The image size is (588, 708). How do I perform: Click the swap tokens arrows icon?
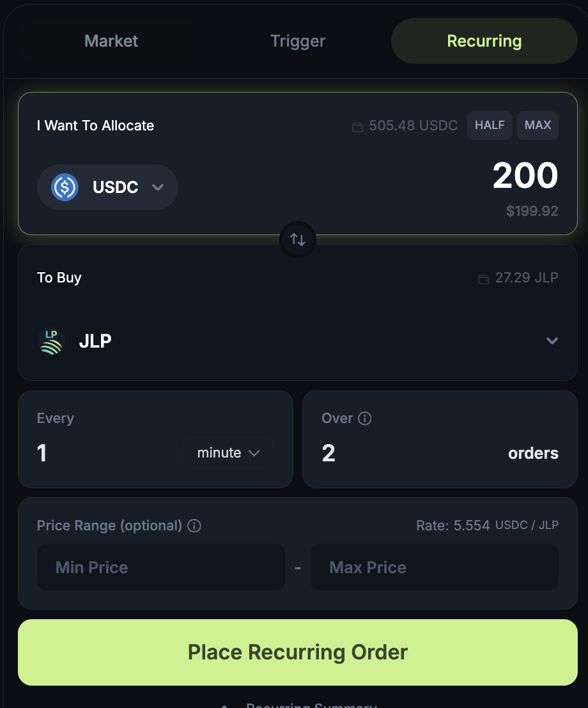point(298,240)
